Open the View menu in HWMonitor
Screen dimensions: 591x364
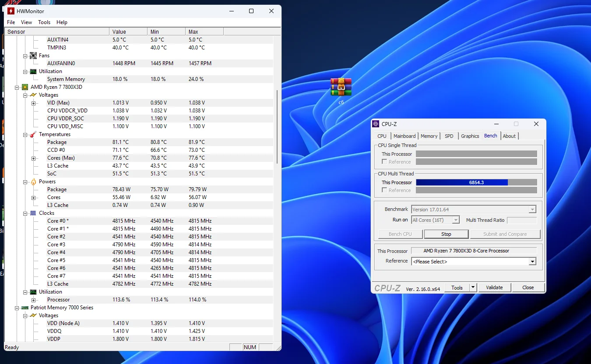pyautogui.click(x=26, y=22)
